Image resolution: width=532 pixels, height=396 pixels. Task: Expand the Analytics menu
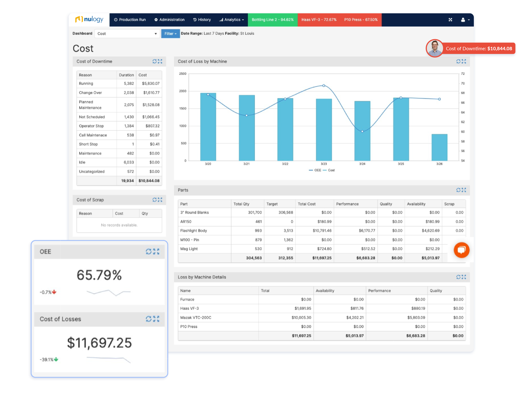click(x=231, y=20)
